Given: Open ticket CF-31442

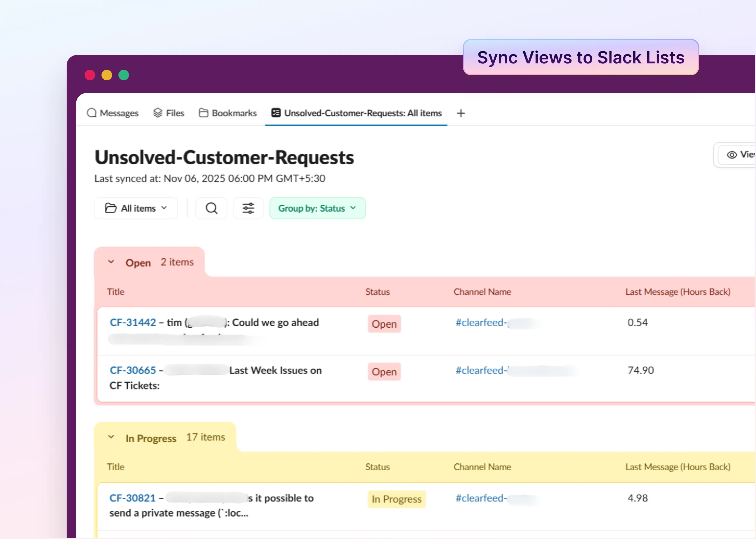Looking at the screenshot, I should tap(133, 322).
